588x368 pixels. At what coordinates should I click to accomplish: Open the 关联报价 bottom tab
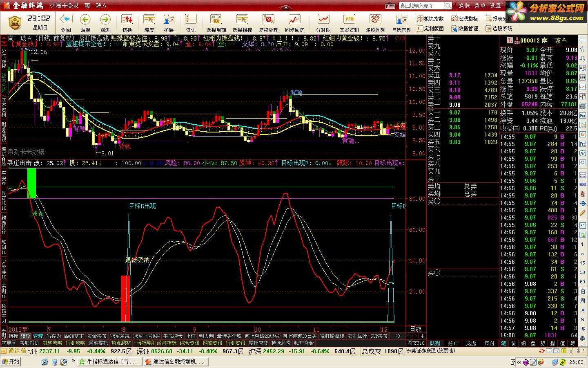pos(29,343)
